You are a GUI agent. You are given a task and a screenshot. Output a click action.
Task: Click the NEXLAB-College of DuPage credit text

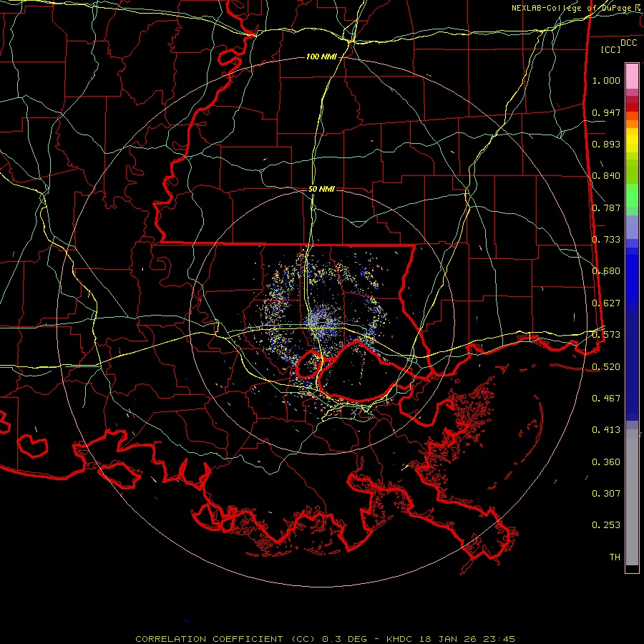[x=573, y=8]
